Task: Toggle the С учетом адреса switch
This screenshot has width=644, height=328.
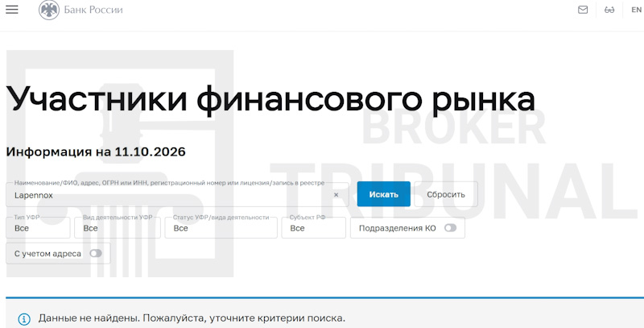Action: (96, 254)
